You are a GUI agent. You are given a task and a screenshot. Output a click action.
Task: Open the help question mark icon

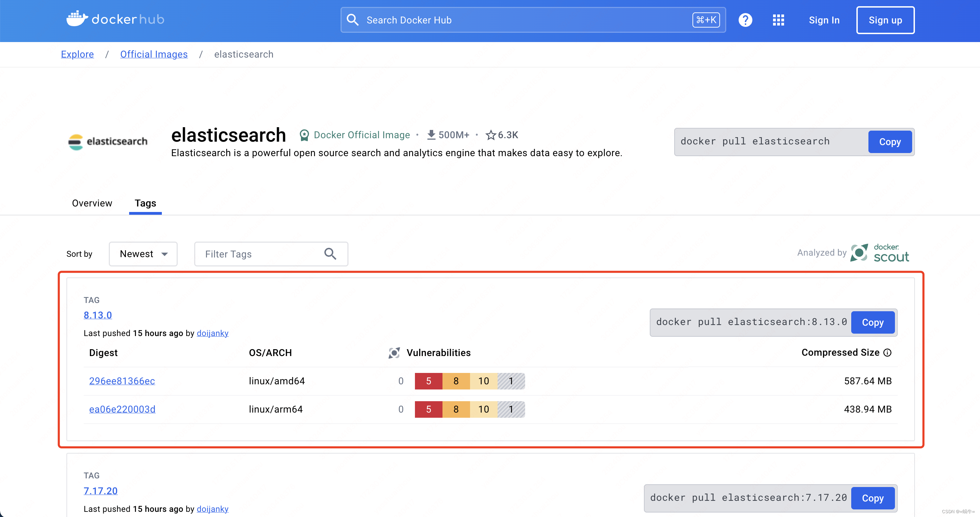click(x=745, y=20)
